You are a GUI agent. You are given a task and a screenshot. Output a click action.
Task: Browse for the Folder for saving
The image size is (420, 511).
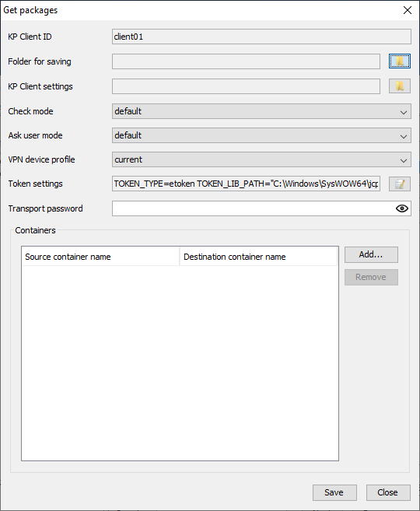click(x=400, y=61)
